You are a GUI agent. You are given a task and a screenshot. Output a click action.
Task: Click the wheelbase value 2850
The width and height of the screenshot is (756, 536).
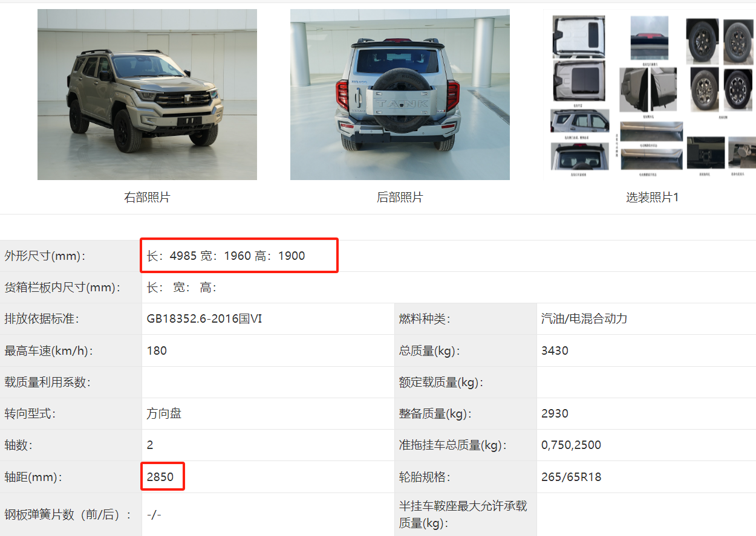160,477
